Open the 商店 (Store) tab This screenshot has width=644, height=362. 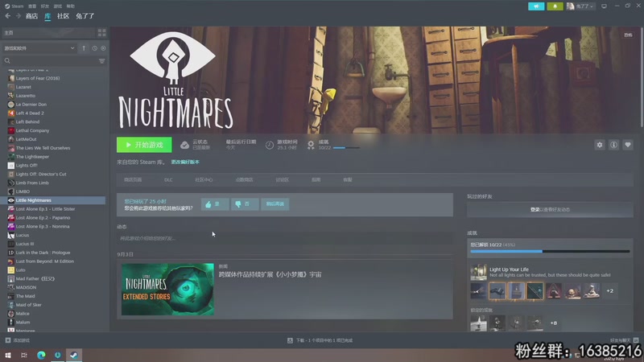[31, 16]
